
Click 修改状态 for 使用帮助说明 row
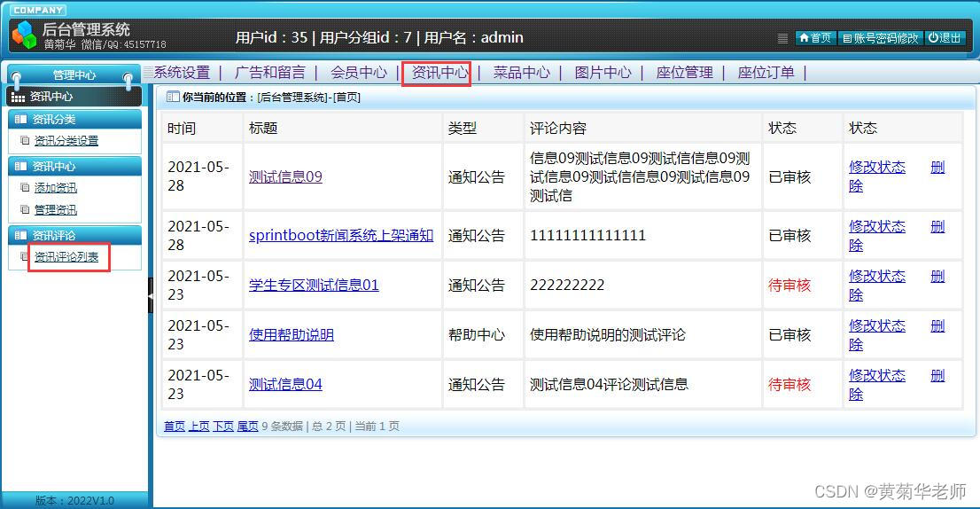[877, 325]
